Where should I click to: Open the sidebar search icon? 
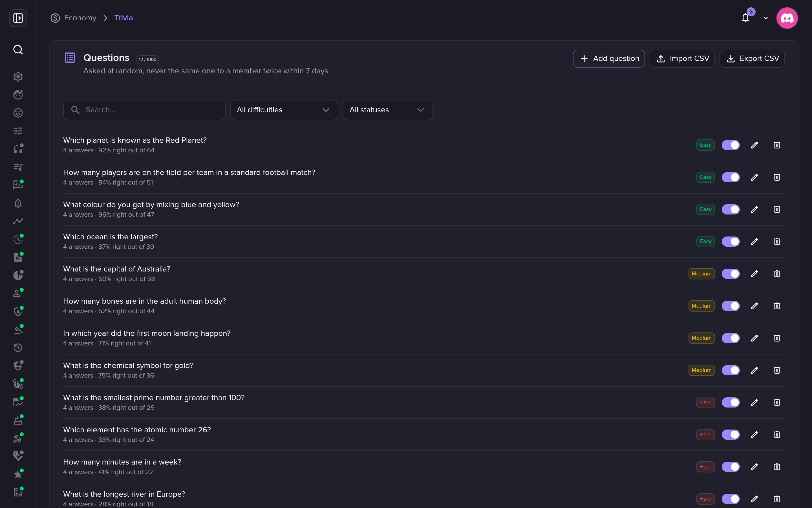(x=18, y=50)
